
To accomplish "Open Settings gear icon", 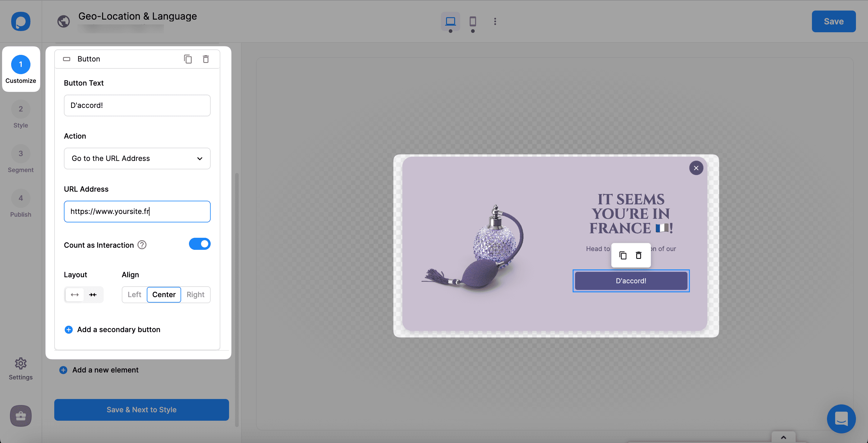I will tap(20, 363).
